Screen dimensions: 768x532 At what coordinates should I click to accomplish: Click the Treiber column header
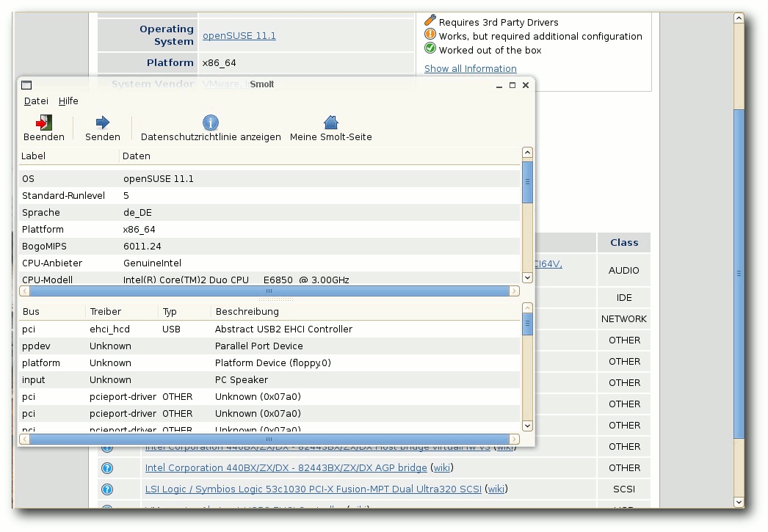(123, 312)
